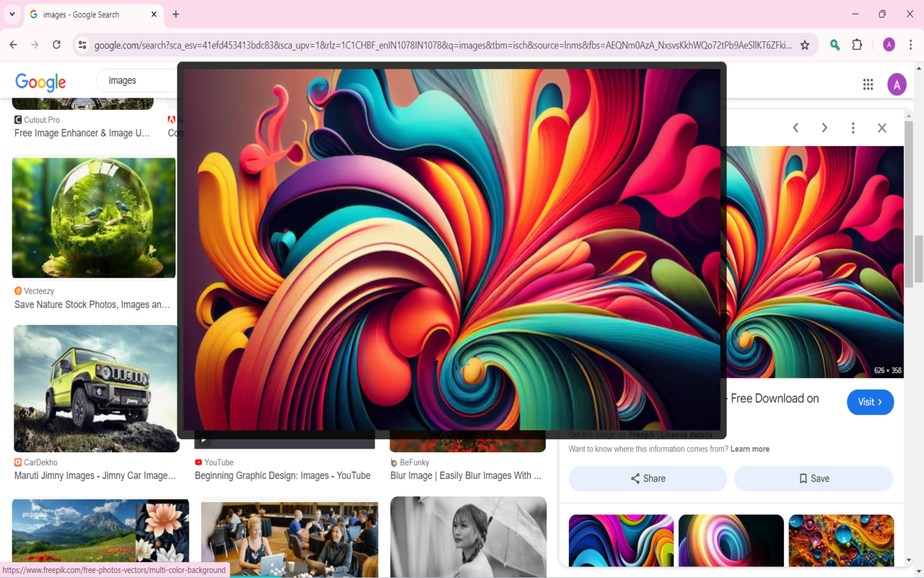Click preview panel scroll down arrow
The height and width of the screenshot is (578, 924).
point(908,560)
